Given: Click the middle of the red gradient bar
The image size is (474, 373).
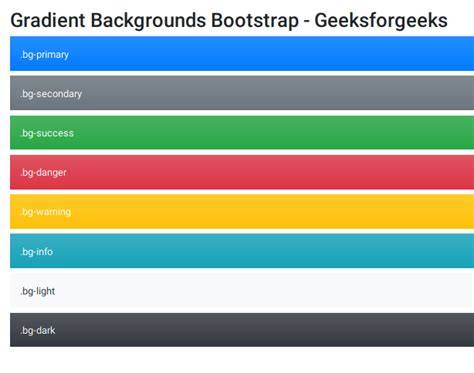Looking at the screenshot, I should [242, 172].
